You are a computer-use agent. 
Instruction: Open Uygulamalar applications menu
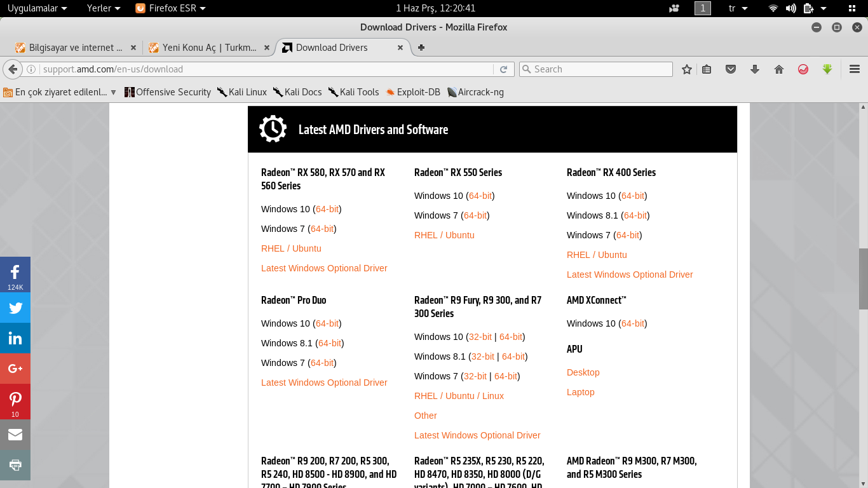(37, 8)
